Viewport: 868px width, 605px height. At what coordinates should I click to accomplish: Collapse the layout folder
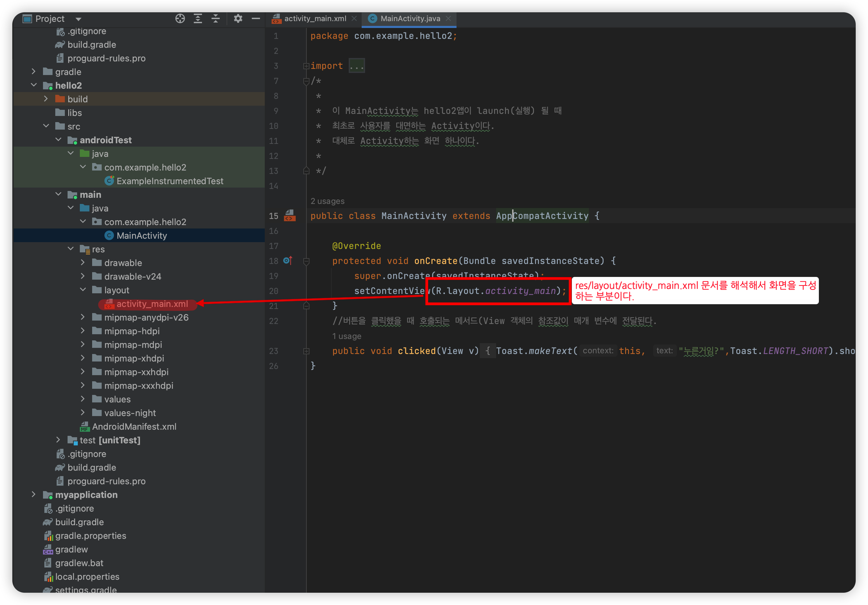point(83,290)
